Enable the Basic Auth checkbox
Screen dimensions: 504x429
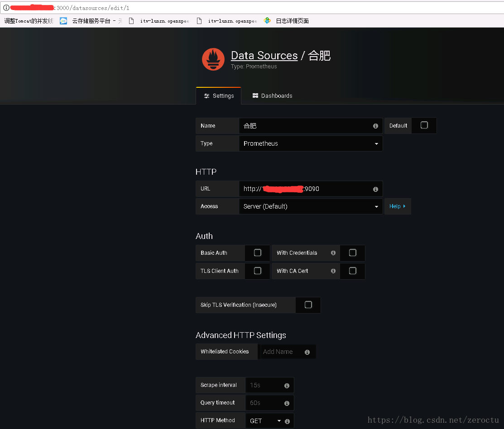[x=258, y=253]
